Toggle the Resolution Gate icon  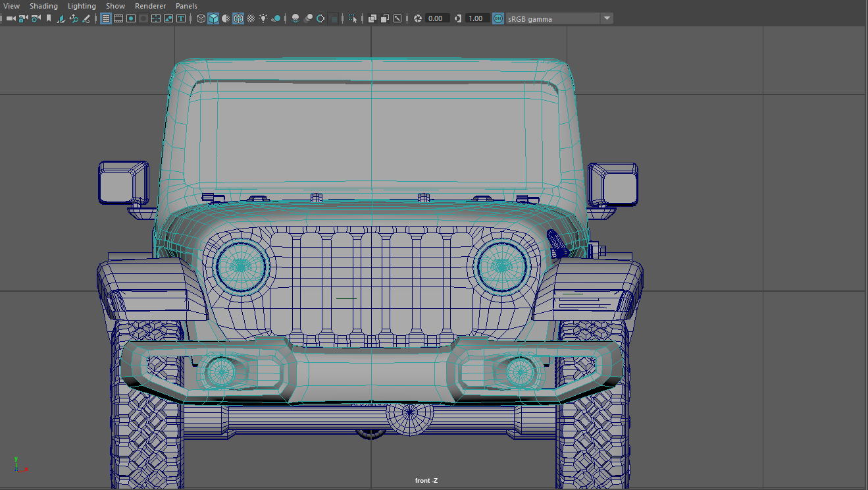(131, 18)
